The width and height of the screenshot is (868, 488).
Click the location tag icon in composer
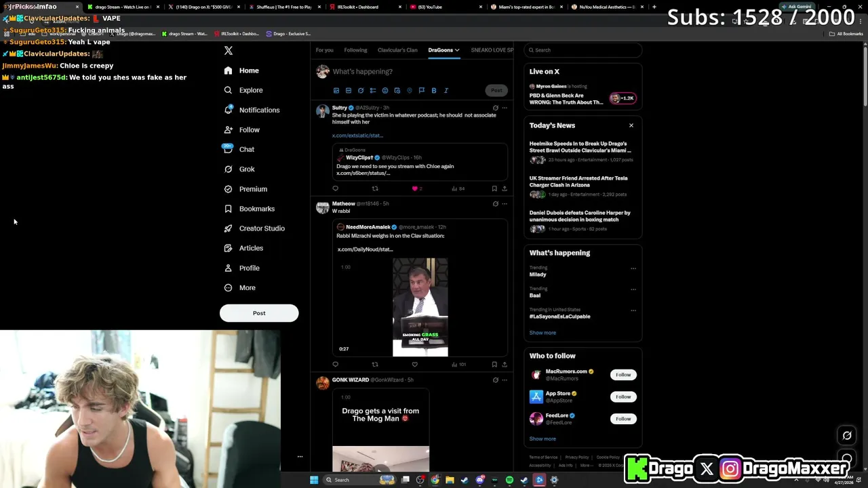(x=410, y=91)
